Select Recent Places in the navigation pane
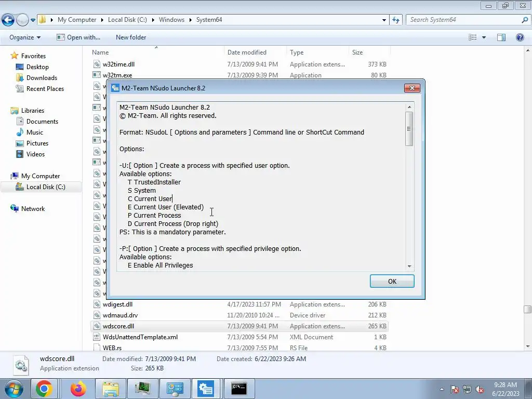 pos(45,88)
